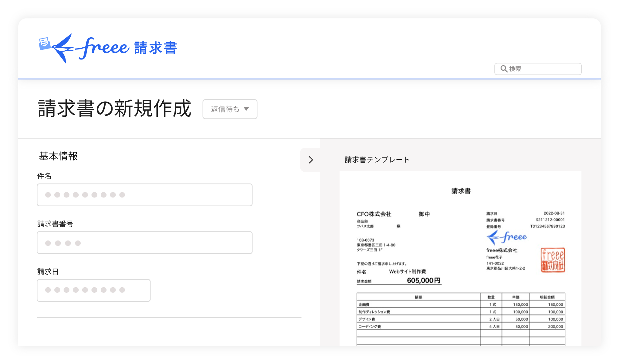The height and width of the screenshot is (364, 619).
Task: Click the red freee company seal stamp
Action: 553,260
